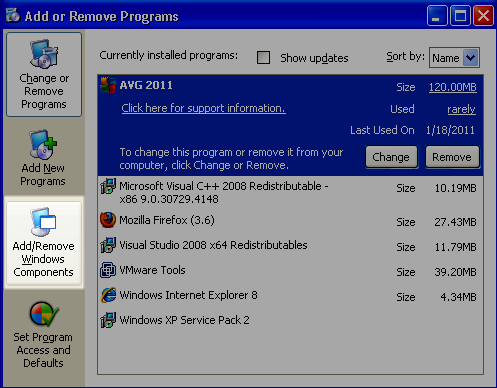Image resolution: width=497 pixels, height=388 pixels.
Task: Select Mozilla Firefox (3.6) entry
Action: pos(290,220)
